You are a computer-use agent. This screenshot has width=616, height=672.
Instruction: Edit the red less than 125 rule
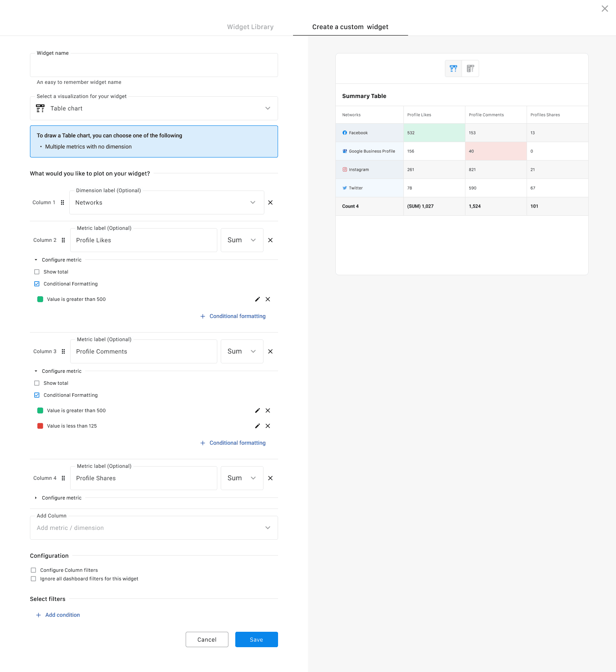tap(258, 426)
